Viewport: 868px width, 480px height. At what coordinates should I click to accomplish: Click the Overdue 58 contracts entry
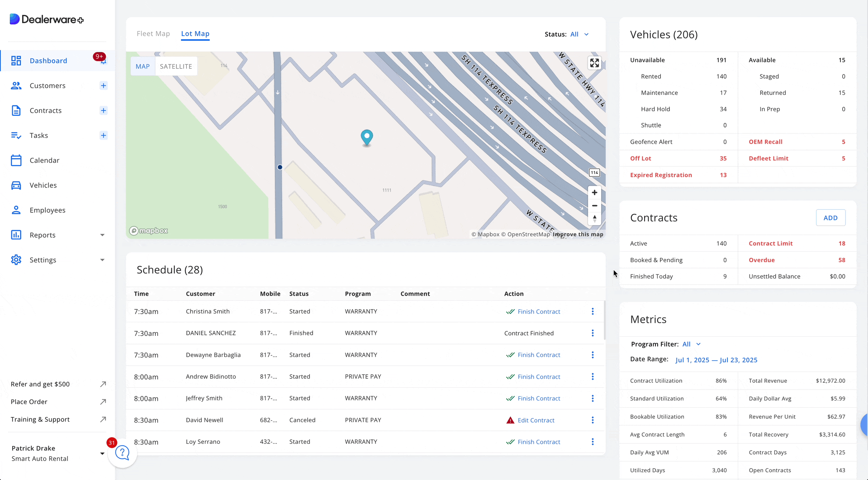click(797, 260)
